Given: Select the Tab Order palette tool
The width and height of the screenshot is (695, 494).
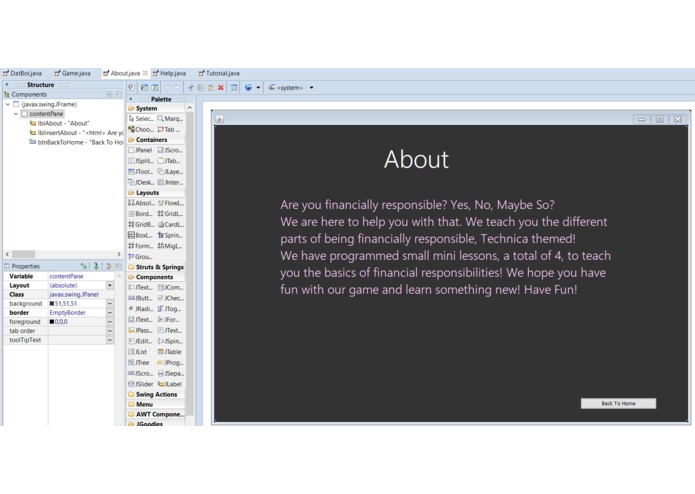Looking at the screenshot, I should 169,129.
